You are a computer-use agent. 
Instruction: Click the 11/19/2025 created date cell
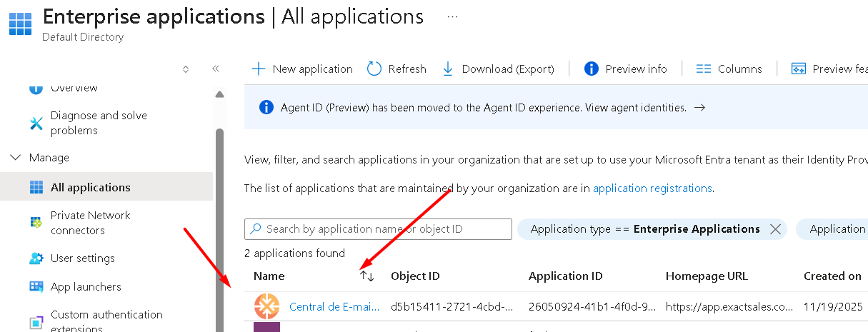pos(832,307)
